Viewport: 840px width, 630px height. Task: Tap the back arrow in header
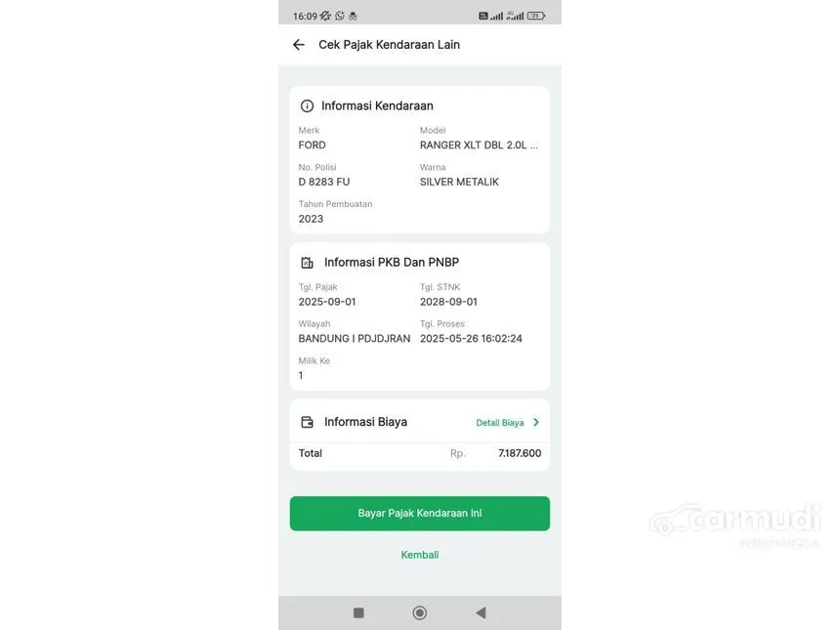coord(298,45)
